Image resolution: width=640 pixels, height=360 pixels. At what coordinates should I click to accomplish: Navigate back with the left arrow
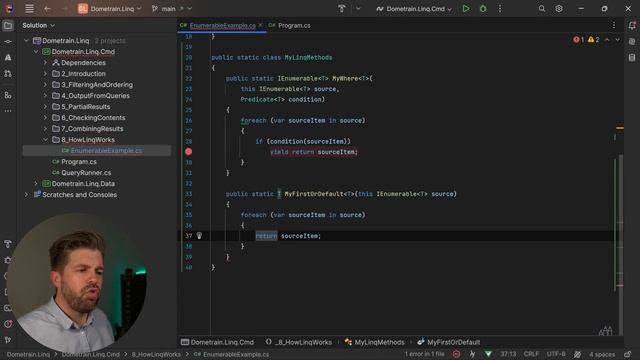[x=47, y=9]
